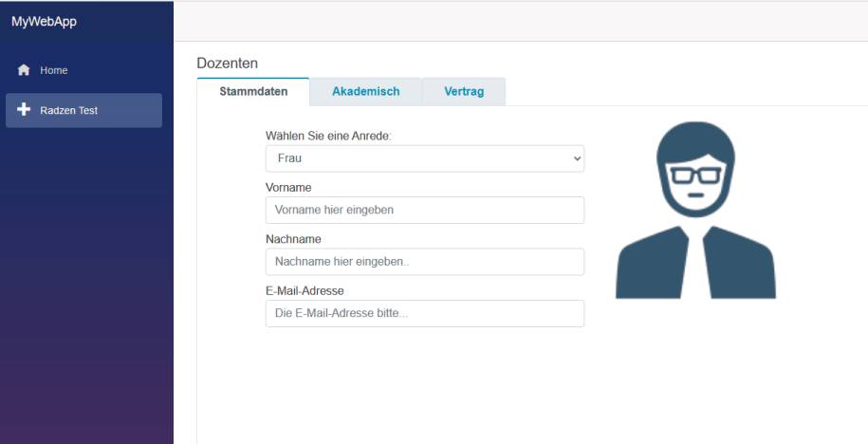
Task: Click the Dozenten page heading
Action: [227, 64]
